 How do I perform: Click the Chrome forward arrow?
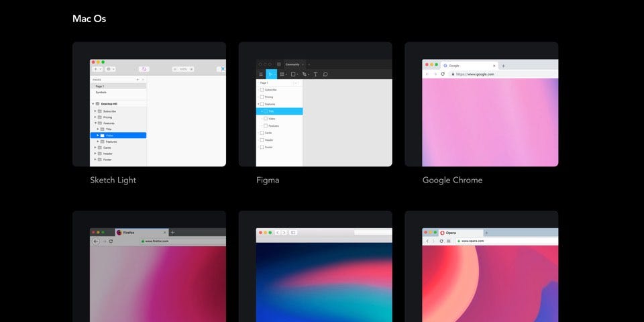pyautogui.click(x=435, y=74)
